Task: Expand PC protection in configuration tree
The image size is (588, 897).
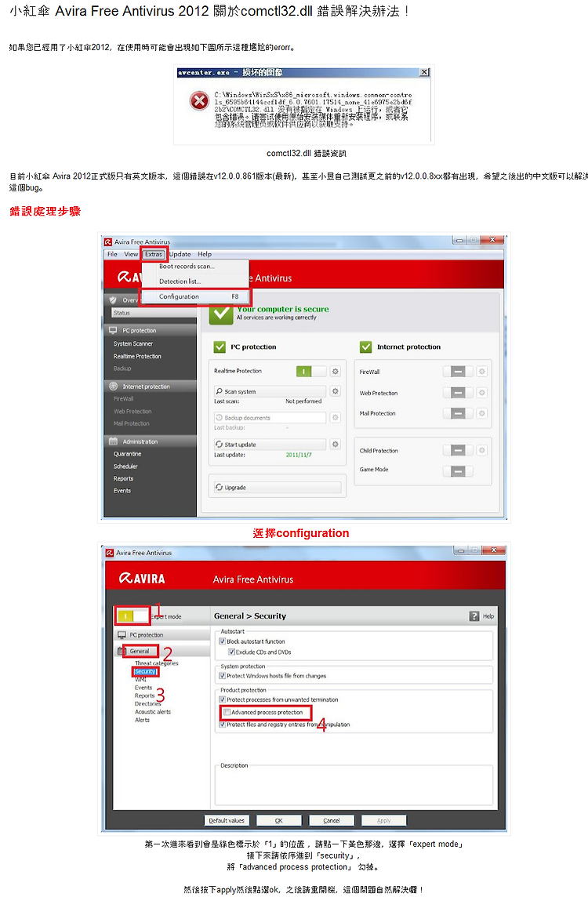Action: point(146,635)
